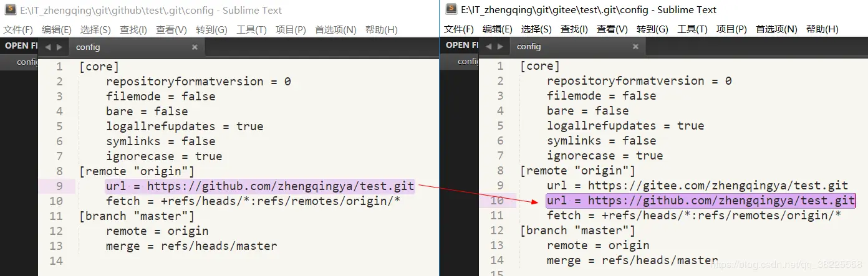Viewport: 868px width, 276px height.
Task: Click filemode = false in gitee window
Action: point(602,96)
